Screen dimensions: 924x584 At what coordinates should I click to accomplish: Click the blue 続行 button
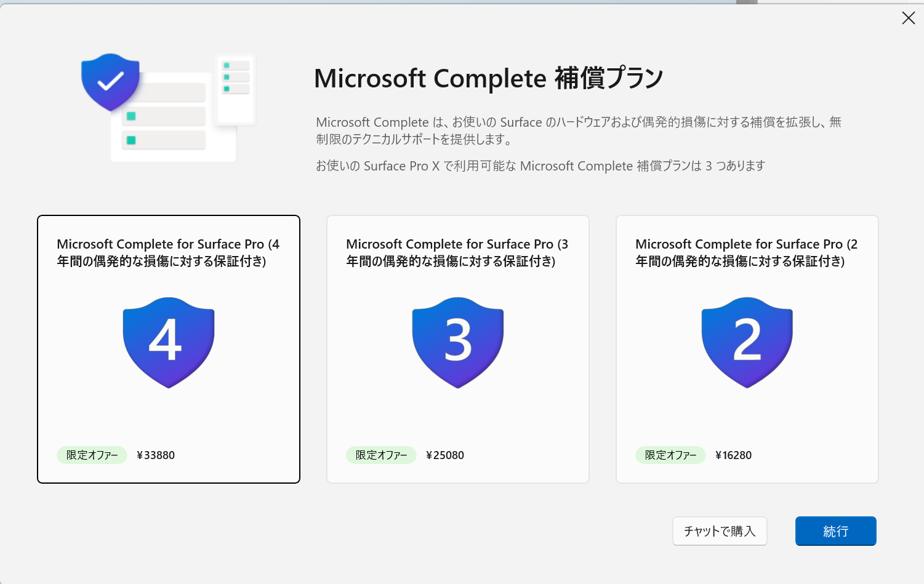[x=836, y=531]
